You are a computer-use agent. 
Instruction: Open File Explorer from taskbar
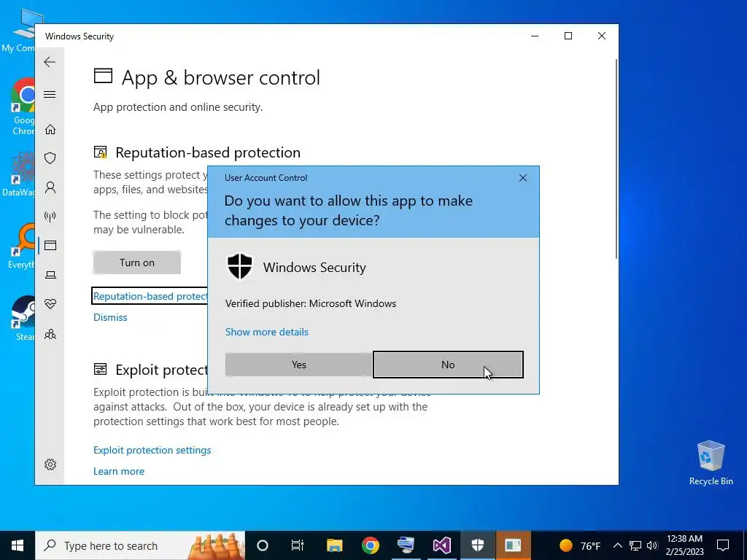click(334, 545)
